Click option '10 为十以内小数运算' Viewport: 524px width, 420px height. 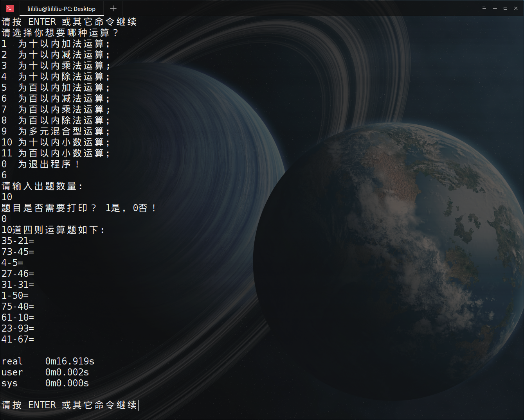click(x=56, y=142)
